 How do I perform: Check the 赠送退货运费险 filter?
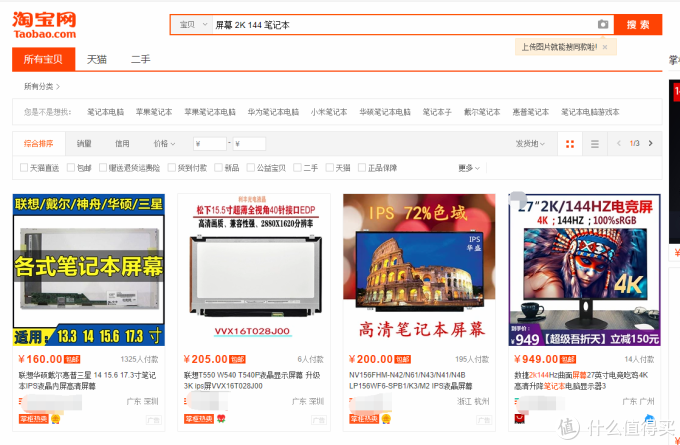(103, 167)
